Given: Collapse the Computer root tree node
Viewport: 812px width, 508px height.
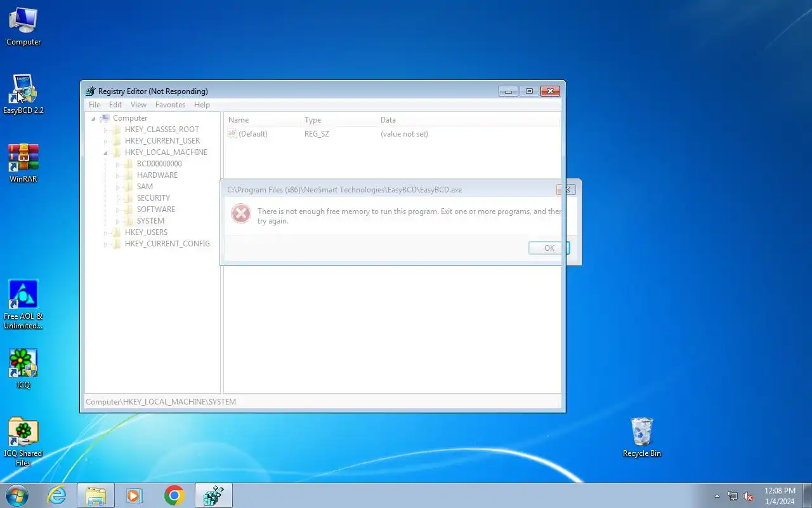Looking at the screenshot, I should 94,119.
